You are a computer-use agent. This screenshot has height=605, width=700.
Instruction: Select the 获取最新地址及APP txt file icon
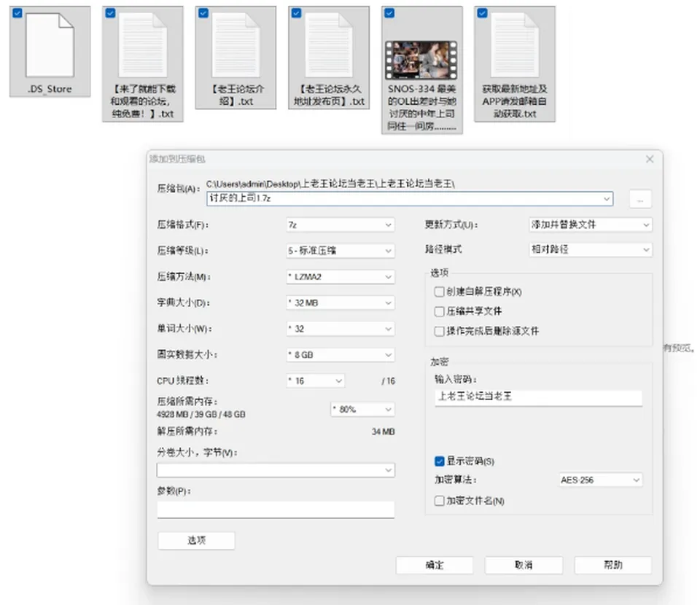pos(515,45)
